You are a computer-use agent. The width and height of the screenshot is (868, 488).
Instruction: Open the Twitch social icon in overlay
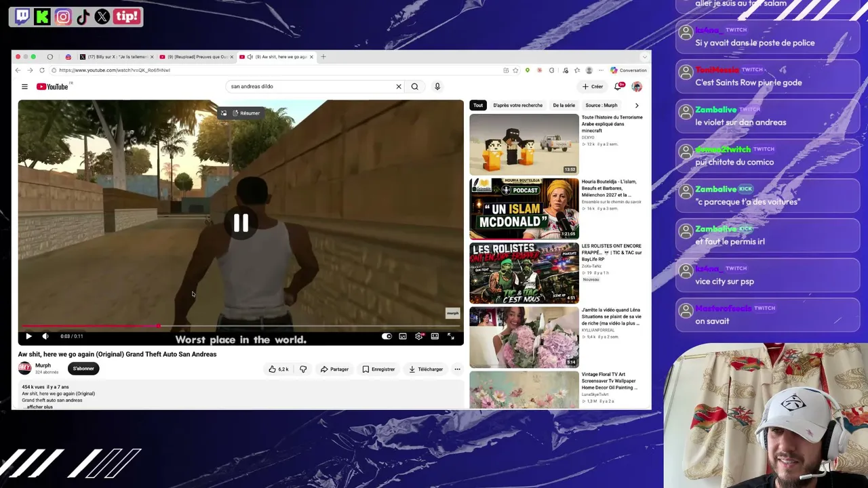[22, 16]
